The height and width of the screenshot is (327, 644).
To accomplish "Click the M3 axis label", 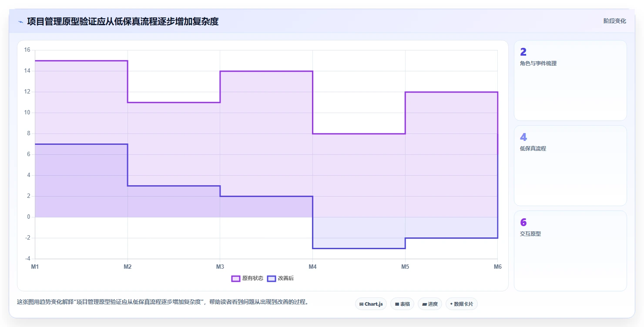I will (x=220, y=267).
